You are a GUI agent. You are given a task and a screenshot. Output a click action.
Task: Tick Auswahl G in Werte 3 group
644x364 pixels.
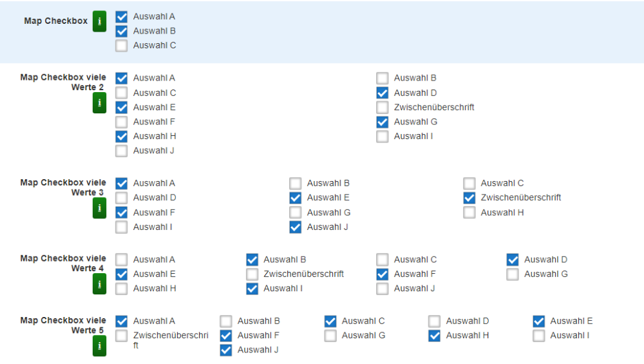(x=296, y=213)
